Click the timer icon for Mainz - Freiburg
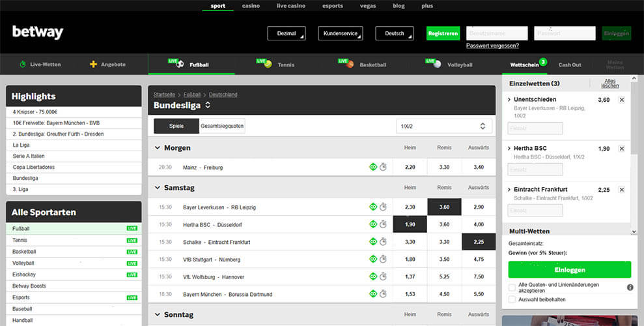The width and height of the screenshot is (644, 326). (383, 167)
